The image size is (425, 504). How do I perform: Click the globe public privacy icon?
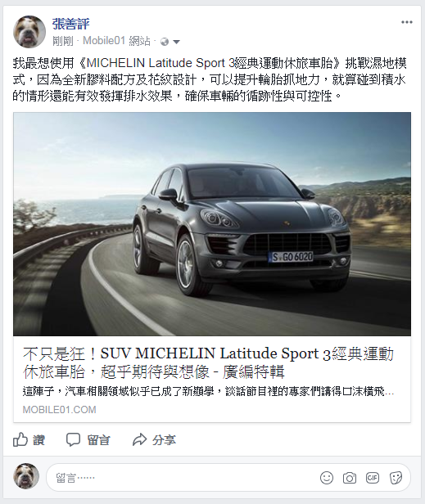click(165, 42)
